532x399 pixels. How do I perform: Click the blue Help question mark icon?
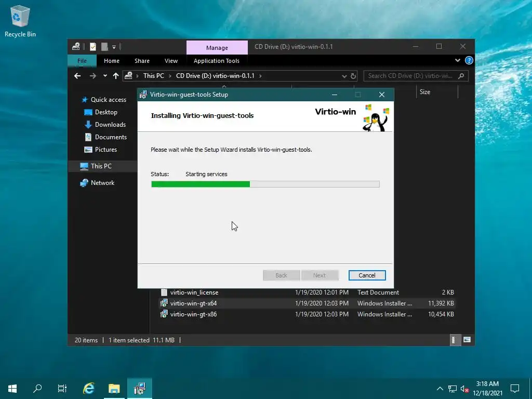click(469, 60)
